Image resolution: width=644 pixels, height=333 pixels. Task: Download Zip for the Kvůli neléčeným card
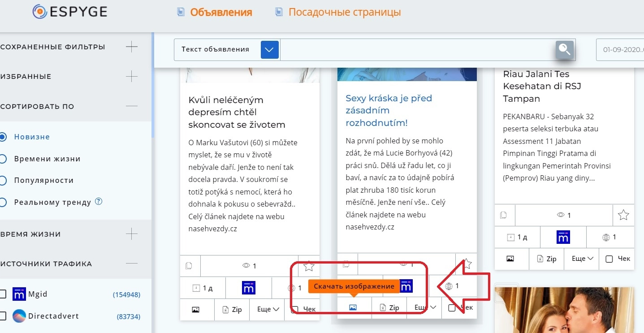coord(232,309)
